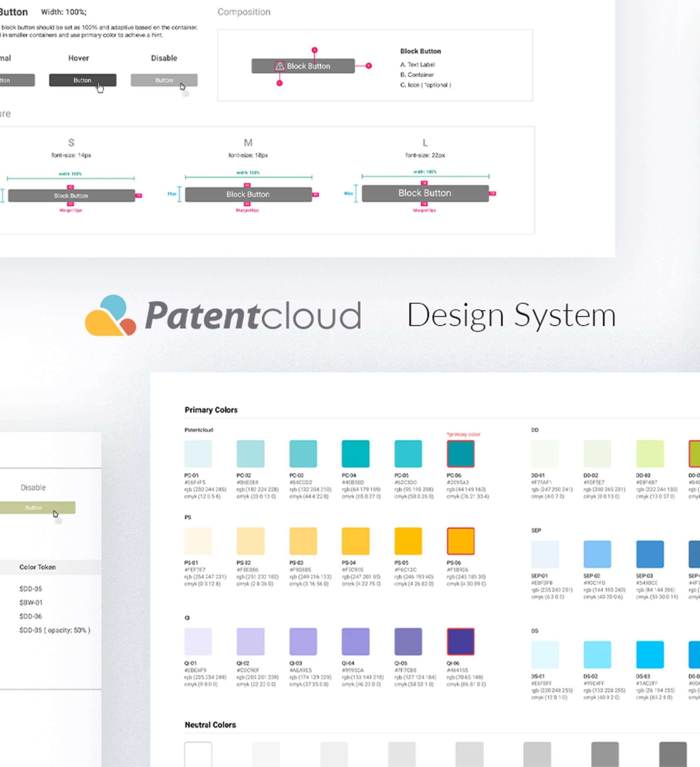Click the $BW-01 color token entry
700x767 pixels.
(31, 602)
